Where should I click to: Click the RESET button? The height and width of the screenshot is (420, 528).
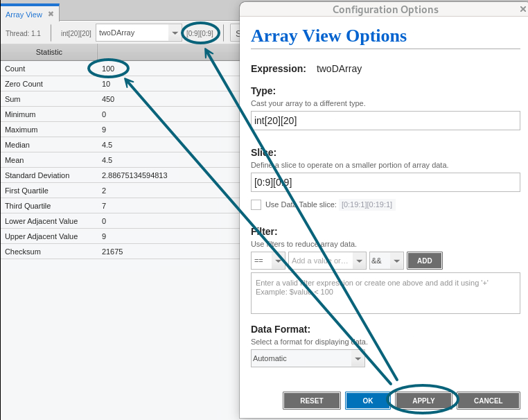(x=311, y=401)
